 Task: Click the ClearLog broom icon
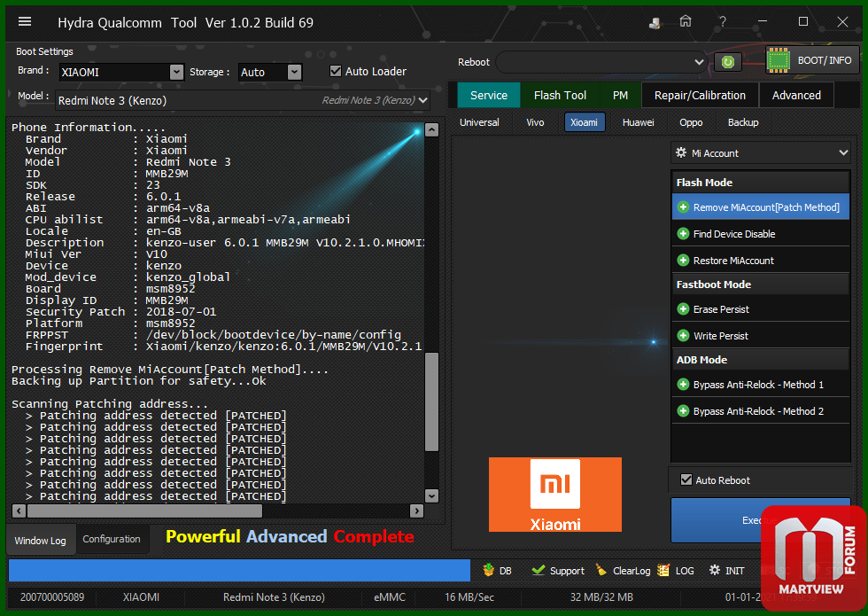tap(601, 571)
